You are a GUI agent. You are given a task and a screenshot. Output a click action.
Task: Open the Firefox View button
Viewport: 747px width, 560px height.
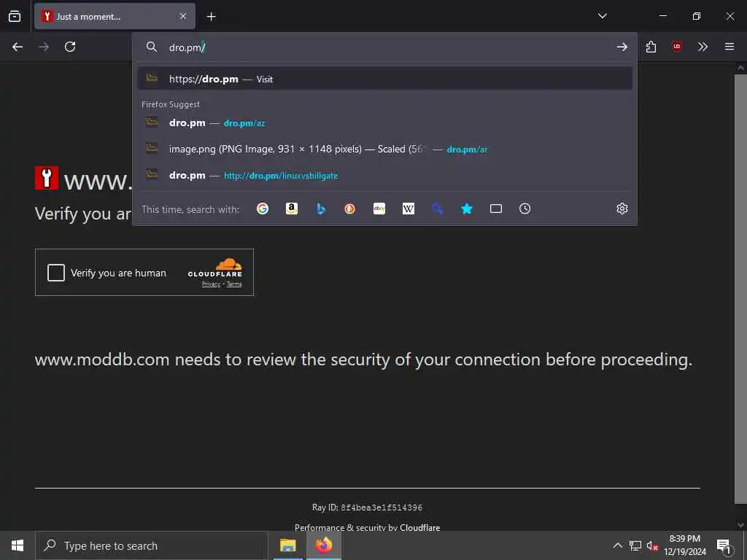[15, 16]
